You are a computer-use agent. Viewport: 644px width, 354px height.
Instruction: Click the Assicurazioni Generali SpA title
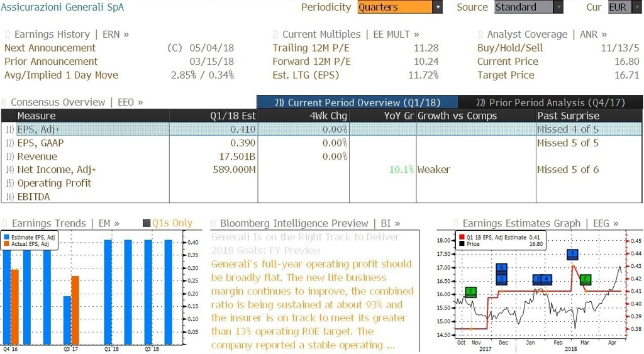pos(62,8)
